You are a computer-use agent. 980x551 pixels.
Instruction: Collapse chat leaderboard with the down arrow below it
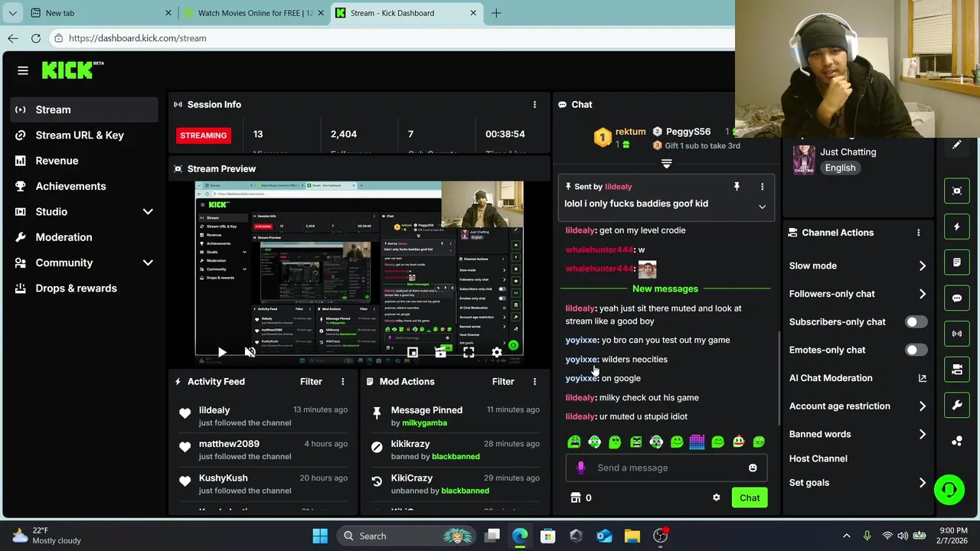pyautogui.click(x=666, y=164)
